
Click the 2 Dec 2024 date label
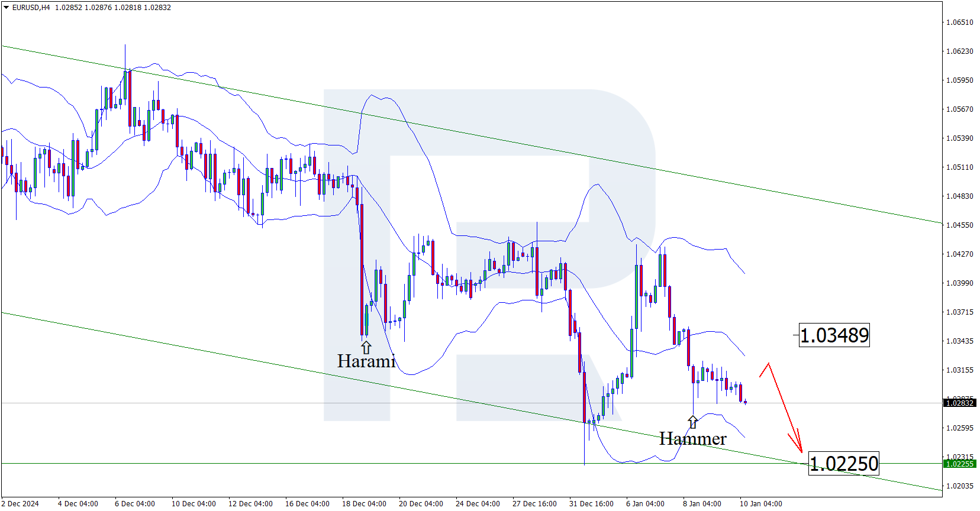(x=20, y=504)
